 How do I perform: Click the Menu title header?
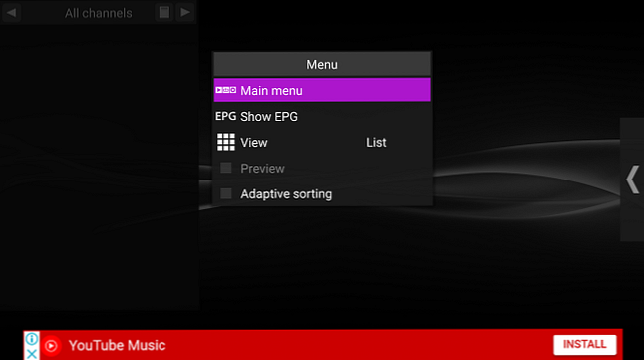pos(322,64)
